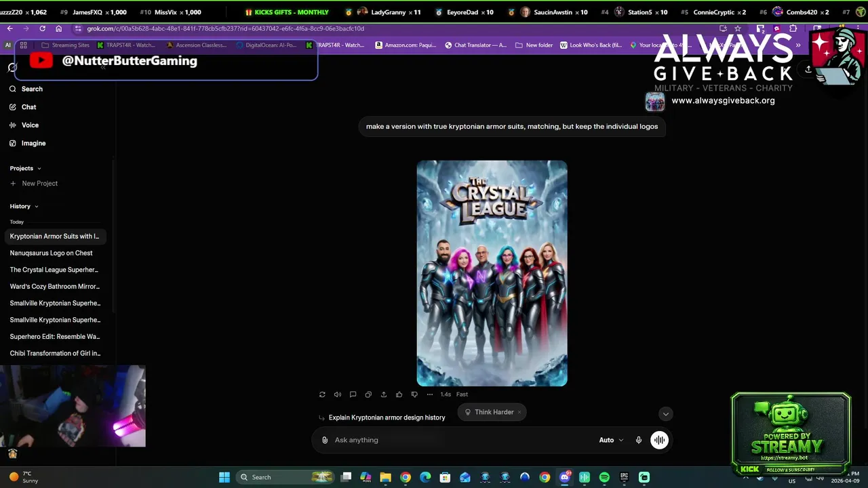The height and width of the screenshot is (488, 868).
Task: Open the Amazon.com bookmark
Action: pos(407,45)
